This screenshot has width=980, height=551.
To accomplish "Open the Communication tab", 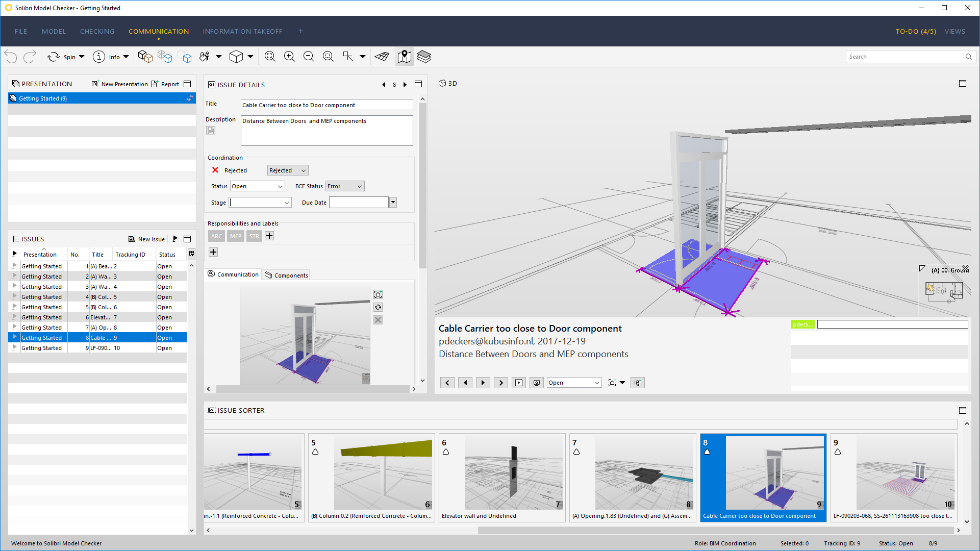I will (x=233, y=274).
